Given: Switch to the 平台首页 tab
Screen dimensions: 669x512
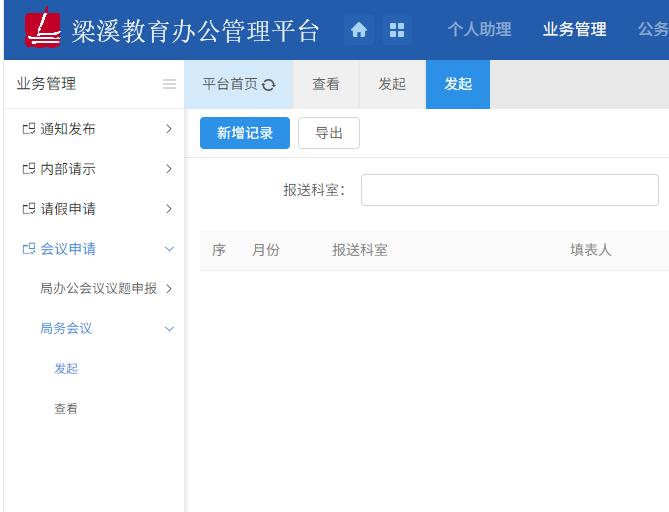Looking at the screenshot, I should [x=239, y=84].
